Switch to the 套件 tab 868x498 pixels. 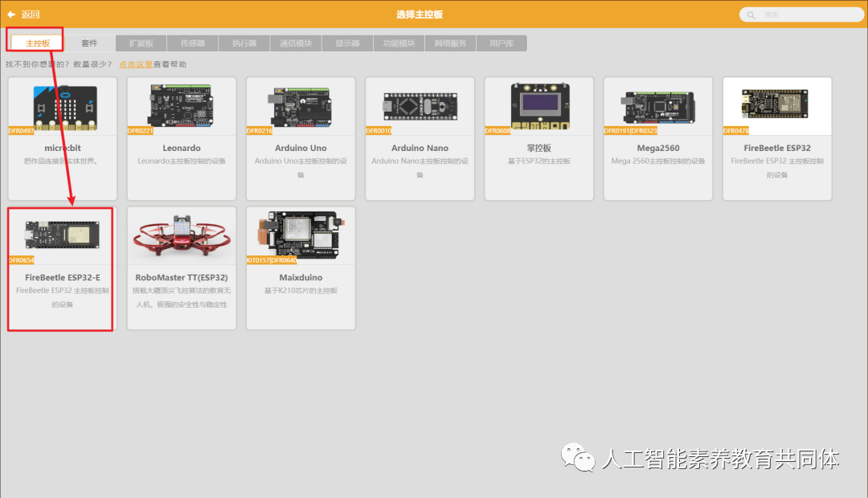pyautogui.click(x=89, y=43)
